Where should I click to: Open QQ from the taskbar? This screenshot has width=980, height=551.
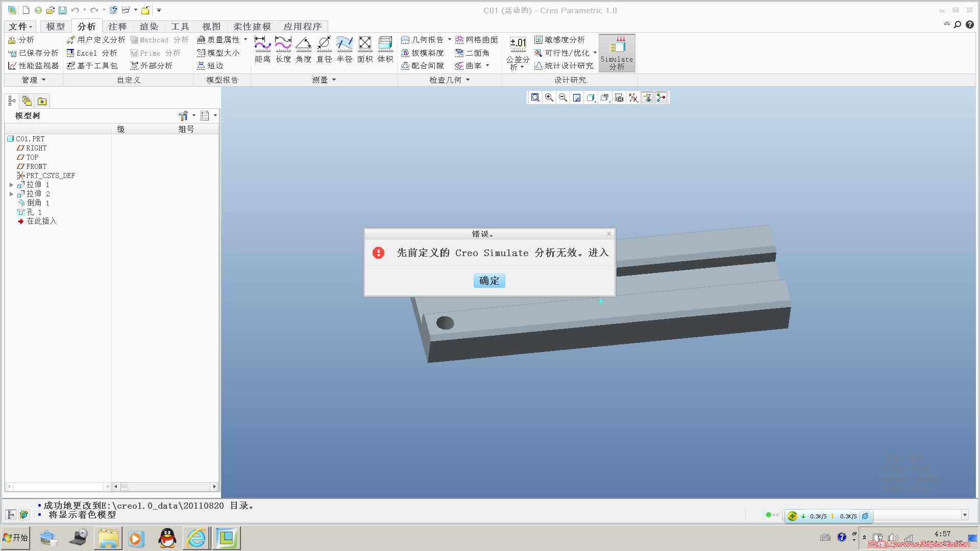[167, 538]
